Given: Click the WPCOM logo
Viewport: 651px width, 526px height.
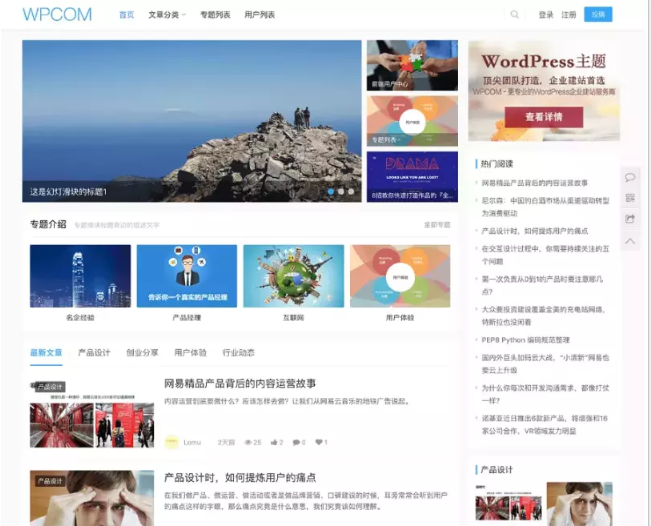Looking at the screenshot, I should [x=57, y=15].
